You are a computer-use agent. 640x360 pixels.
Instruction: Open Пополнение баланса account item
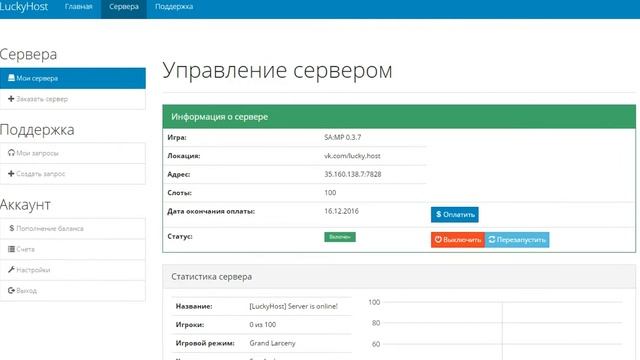coord(73,229)
